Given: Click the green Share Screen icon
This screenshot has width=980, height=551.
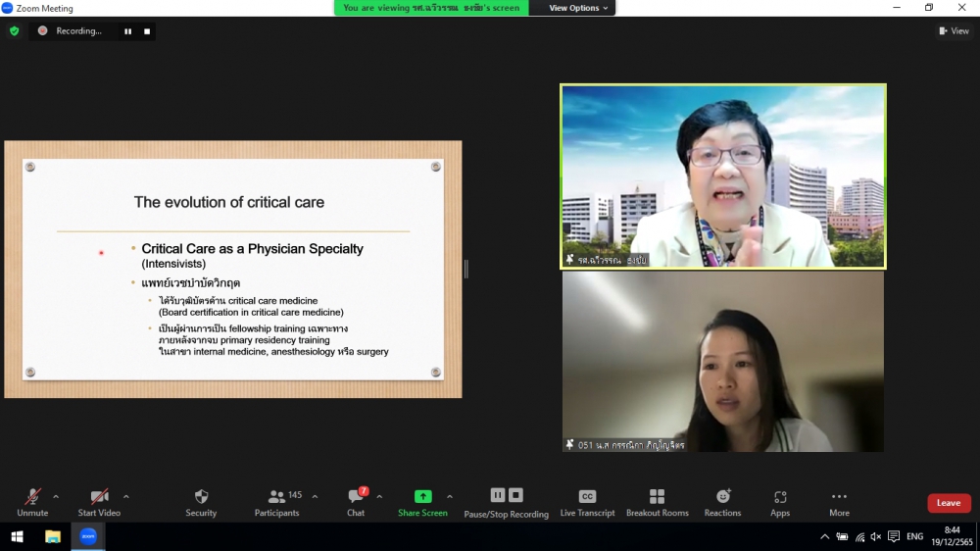Looking at the screenshot, I should pyautogui.click(x=422, y=496).
